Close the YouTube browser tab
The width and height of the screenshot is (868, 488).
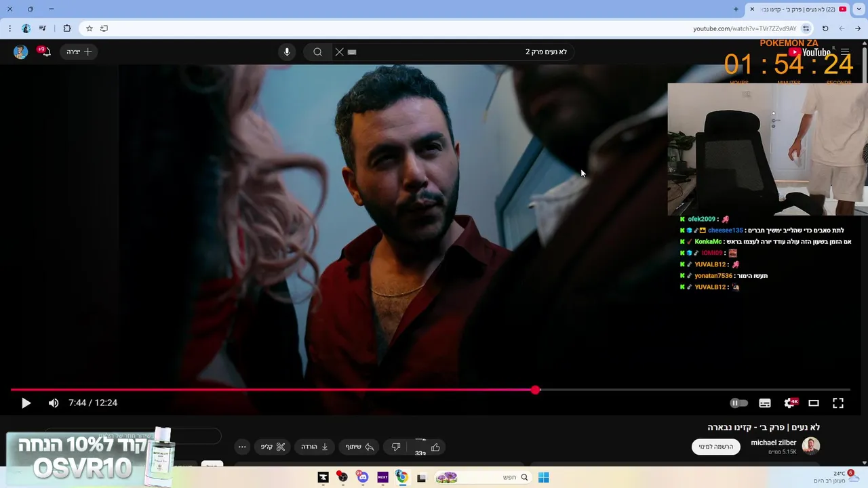752,9
